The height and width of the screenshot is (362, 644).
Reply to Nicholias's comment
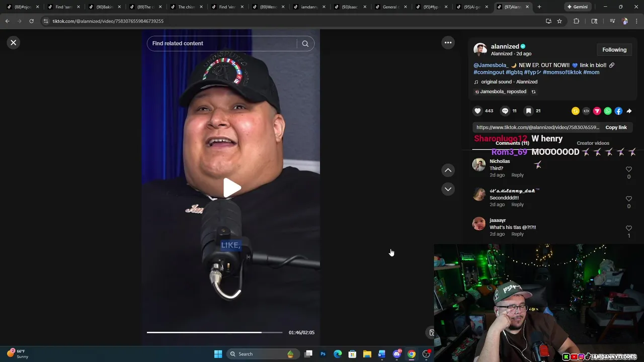click(x=517, y=175)
